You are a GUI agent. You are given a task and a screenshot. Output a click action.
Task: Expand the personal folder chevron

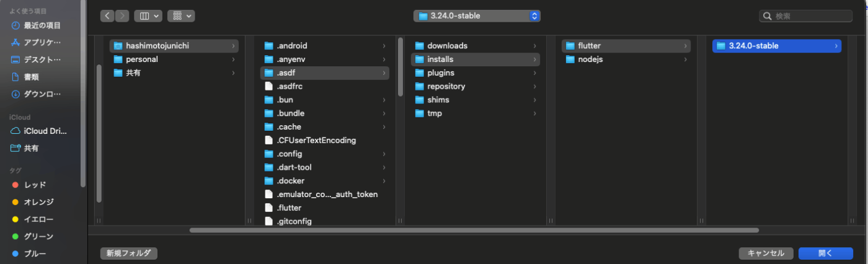click(233, 59)
